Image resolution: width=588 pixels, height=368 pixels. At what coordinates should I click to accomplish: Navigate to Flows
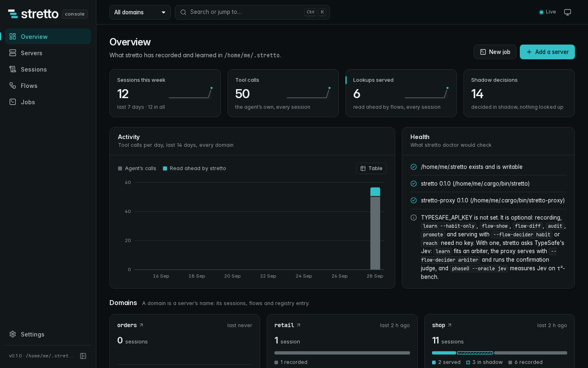48,85
